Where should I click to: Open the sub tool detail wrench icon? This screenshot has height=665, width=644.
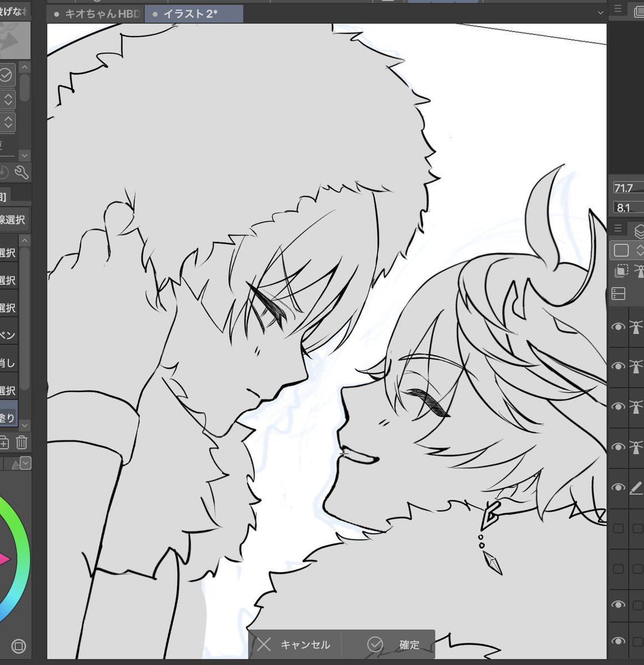tap(21, 172)
